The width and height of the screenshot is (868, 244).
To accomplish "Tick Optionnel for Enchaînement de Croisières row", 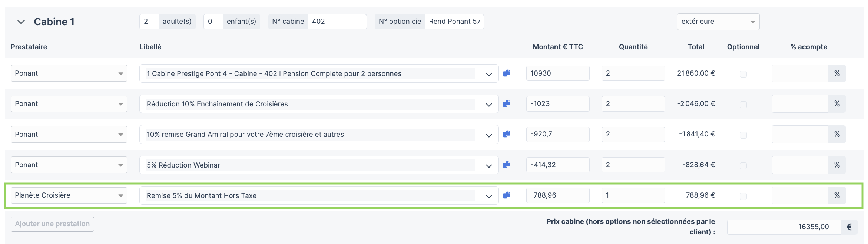I will 743,105.
